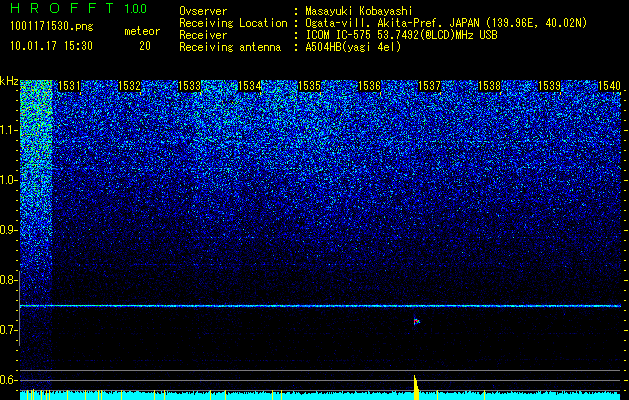Click the HROFFT 1.0.0 title text
Screen dimensions: 629x400
click(x=78, y=8)
